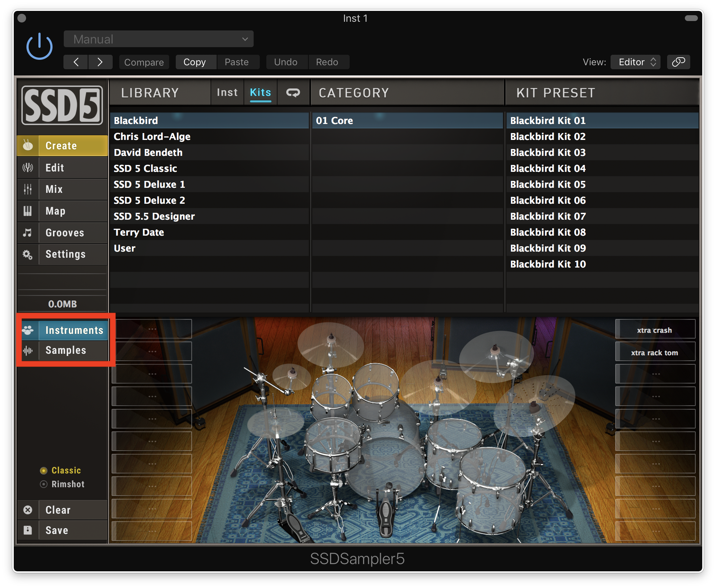Click the Mix faders icon

28,189
